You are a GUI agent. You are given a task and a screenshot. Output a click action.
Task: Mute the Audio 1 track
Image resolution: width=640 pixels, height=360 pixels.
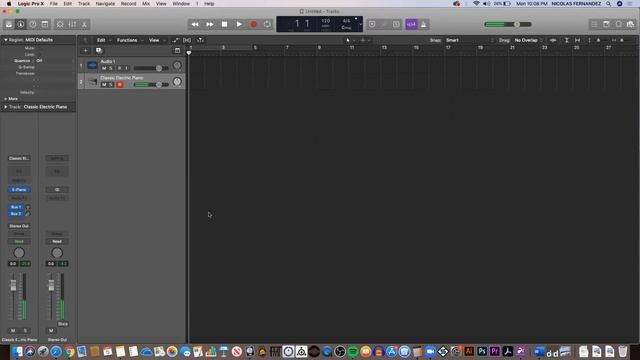104,68
